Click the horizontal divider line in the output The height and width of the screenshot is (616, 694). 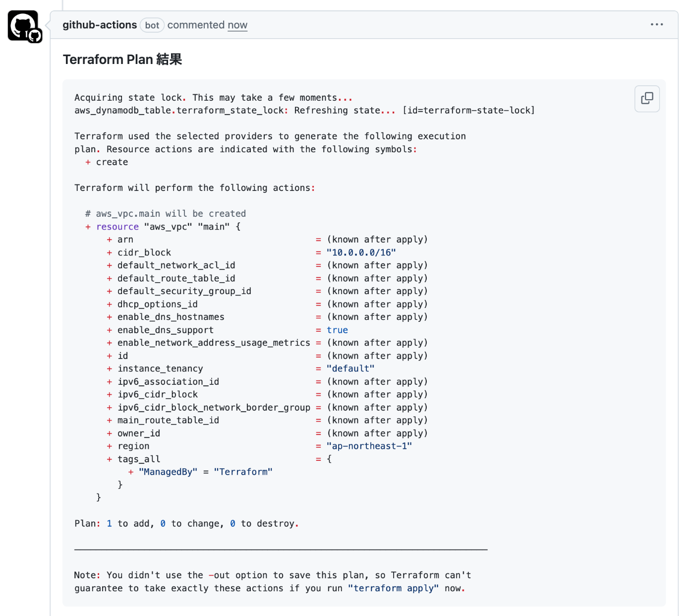point(281,550)
